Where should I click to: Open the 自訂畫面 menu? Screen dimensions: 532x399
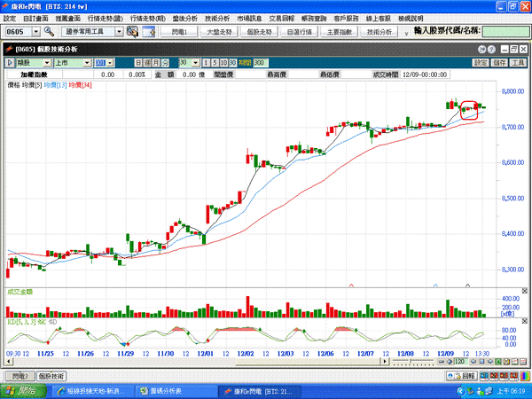[35, 19]
